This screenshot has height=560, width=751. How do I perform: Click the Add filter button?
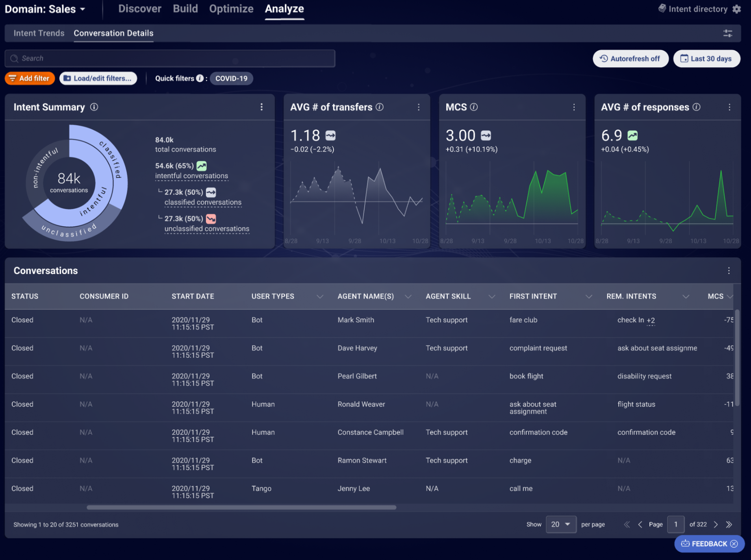coord(30,78)
